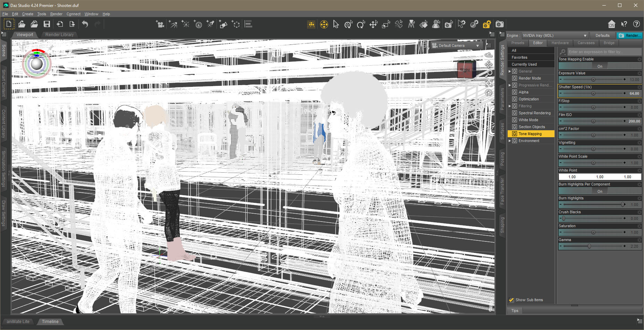
Task: Open the Surfaces side pane tab
Action: pyautogui.click(x=502, y=131)
